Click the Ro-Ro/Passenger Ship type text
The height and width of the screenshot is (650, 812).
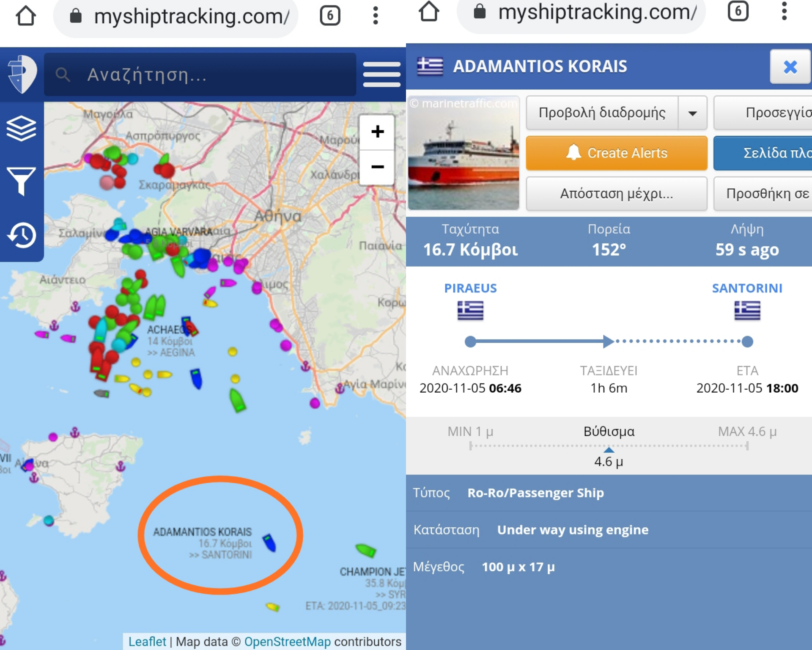tap(535, 493)
